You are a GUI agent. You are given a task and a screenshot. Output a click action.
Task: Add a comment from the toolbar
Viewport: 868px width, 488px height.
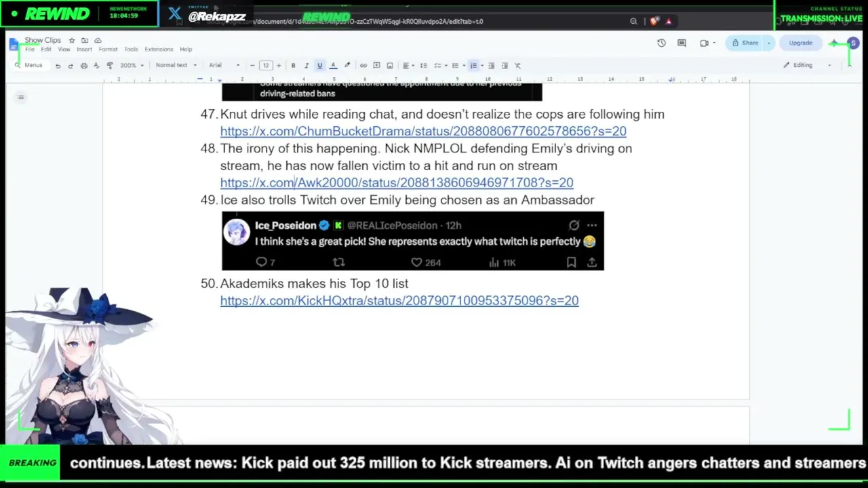point(376,66)
